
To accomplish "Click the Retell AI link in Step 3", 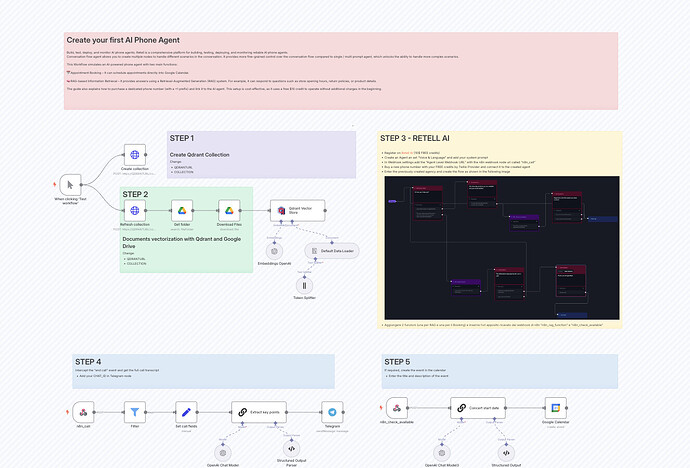I will tap(407, 153).
